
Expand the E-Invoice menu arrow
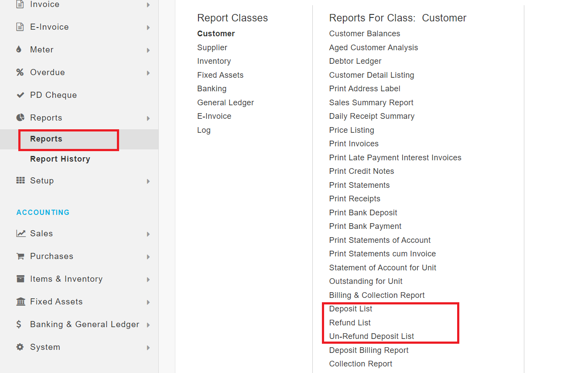coord(148,28)
